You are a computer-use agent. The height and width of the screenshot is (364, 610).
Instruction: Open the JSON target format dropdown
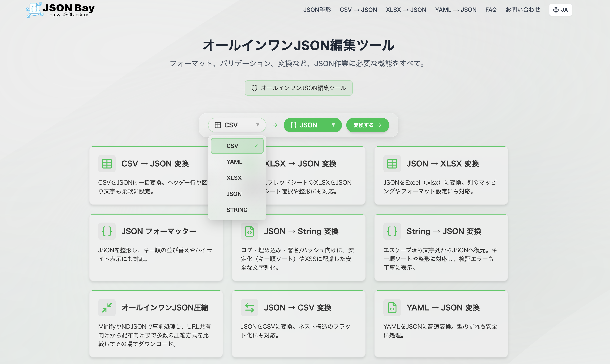312,125
